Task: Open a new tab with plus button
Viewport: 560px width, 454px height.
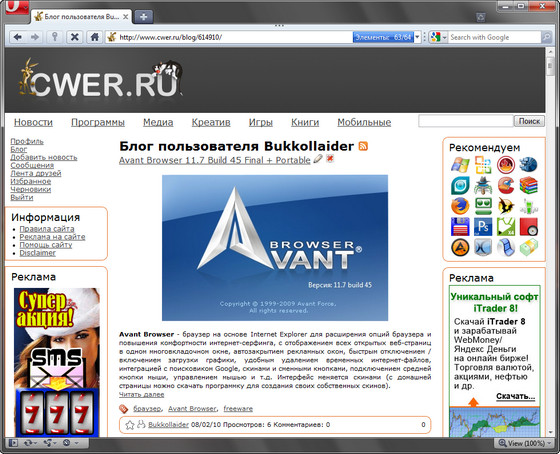Action: coord(144,17)
